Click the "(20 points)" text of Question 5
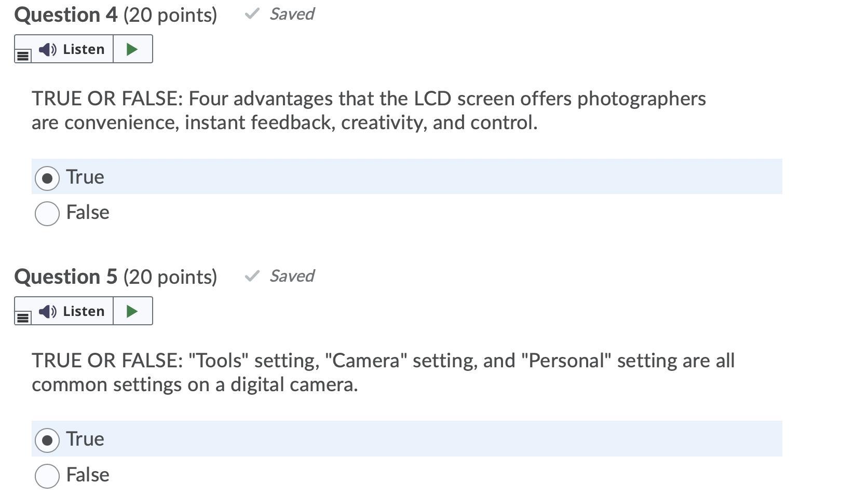The image size is (868, 497). 170,277
